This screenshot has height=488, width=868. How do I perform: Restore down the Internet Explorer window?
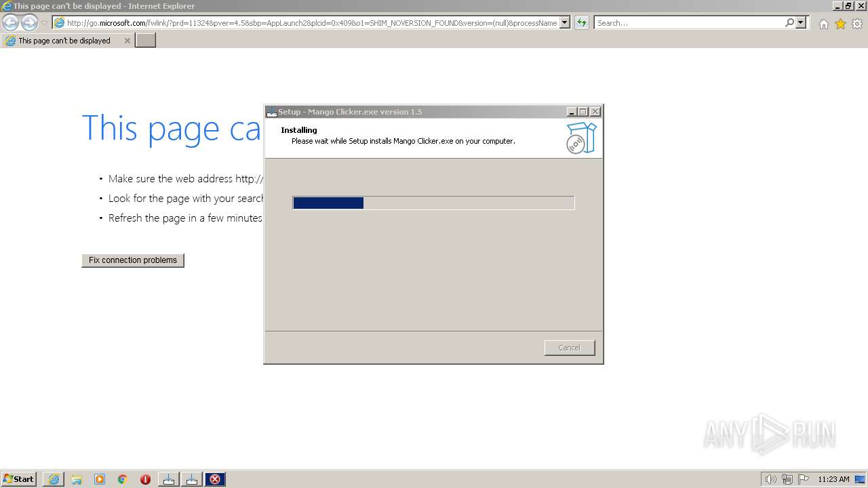point(848,6)
